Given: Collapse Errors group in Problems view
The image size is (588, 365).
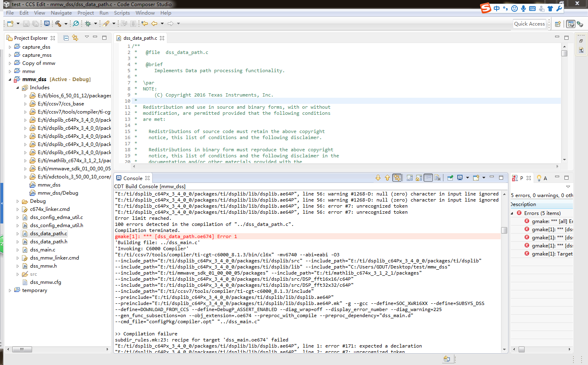Looking at the screenshot, I should coord(512,213).
